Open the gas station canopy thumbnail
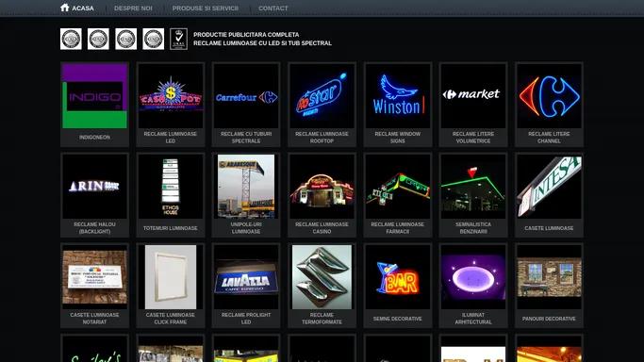644x362 pixels. tap(473, 187)
